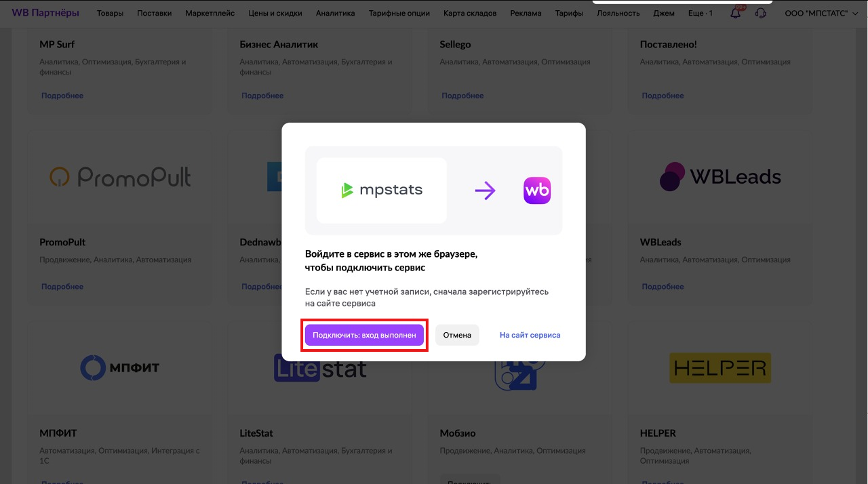868x484 pixels.
Task: Click the category line under HELPER title
Action: tap(695, 456)
